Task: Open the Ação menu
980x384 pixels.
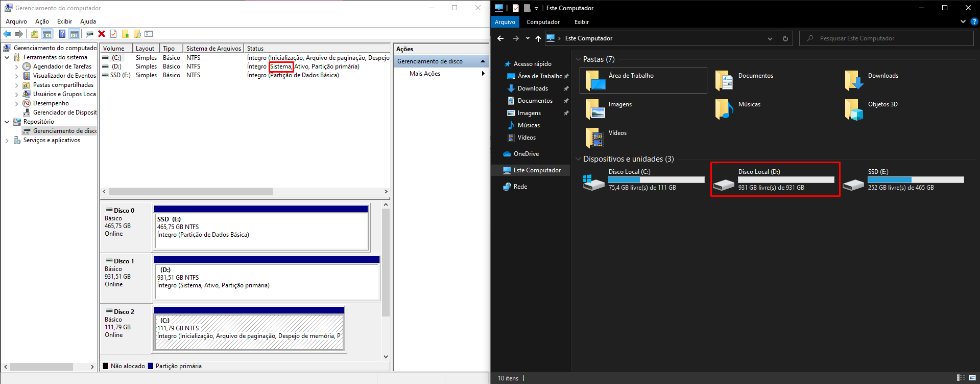Action: pos(42,21)
